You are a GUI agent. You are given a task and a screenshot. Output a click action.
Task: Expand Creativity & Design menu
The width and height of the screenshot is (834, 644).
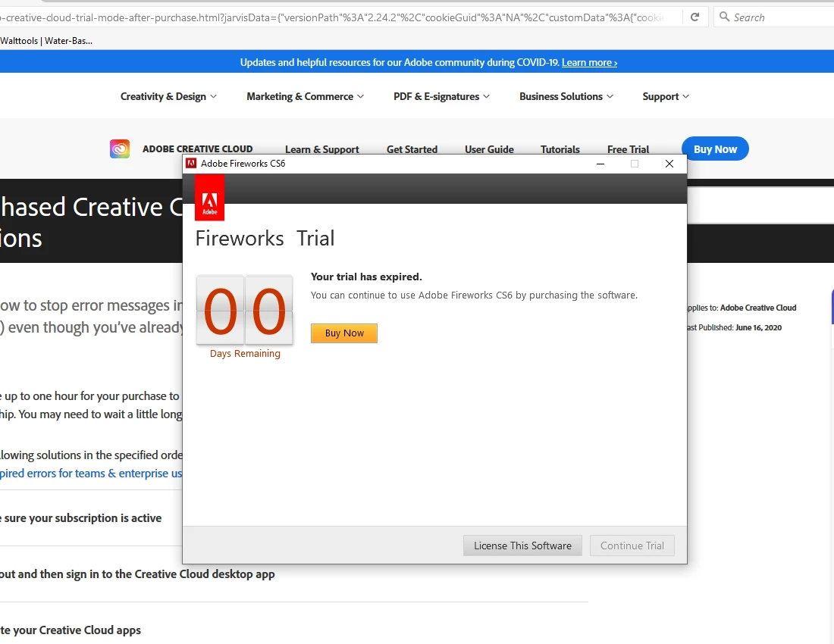(168, 96)
